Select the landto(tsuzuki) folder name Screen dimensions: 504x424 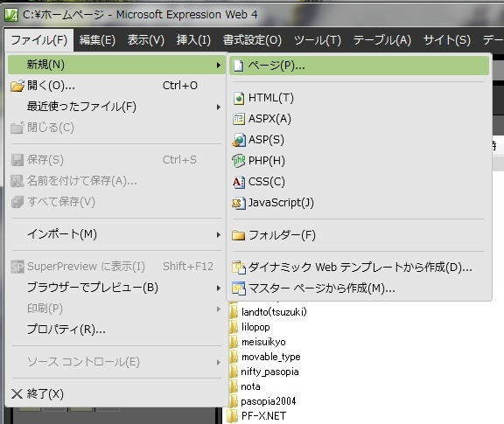pyautogui.click(x=274, y=312)
